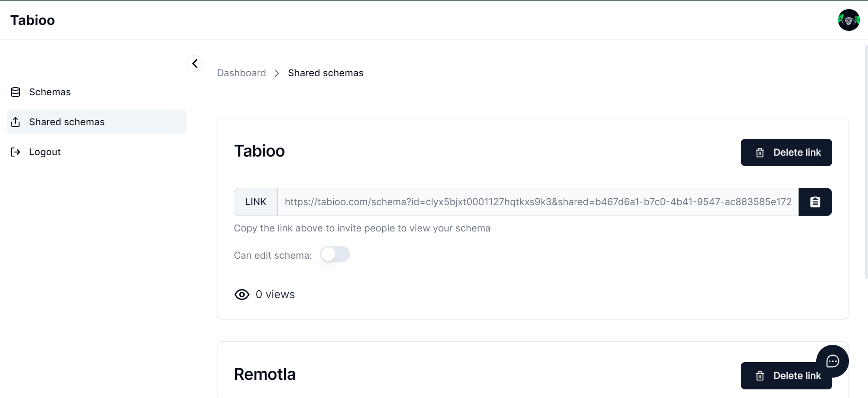Image resolution: width=868 pixels, height=398 pixels.
Task: Open Schemas from the sidebar menu
Action: pyautogui.click(x=50, y=92)
